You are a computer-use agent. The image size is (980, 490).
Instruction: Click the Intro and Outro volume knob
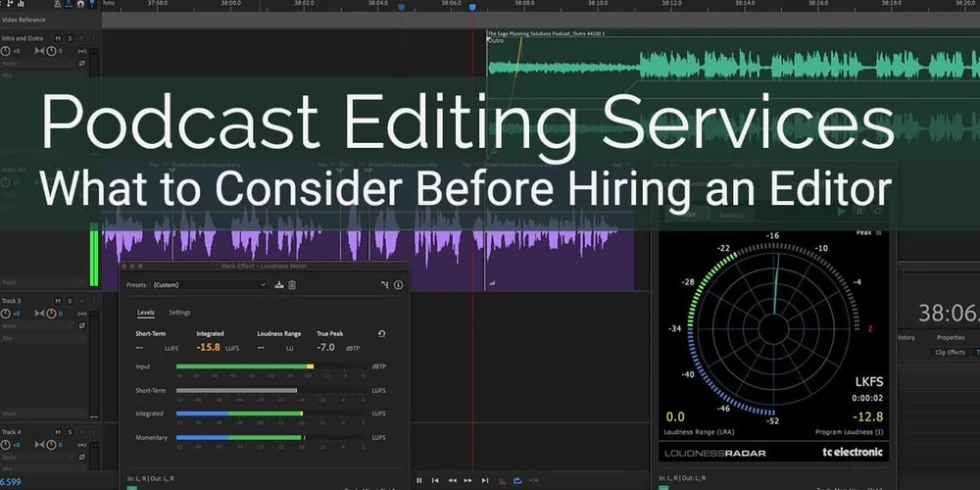pyautogui.click(x=6, y=51)
